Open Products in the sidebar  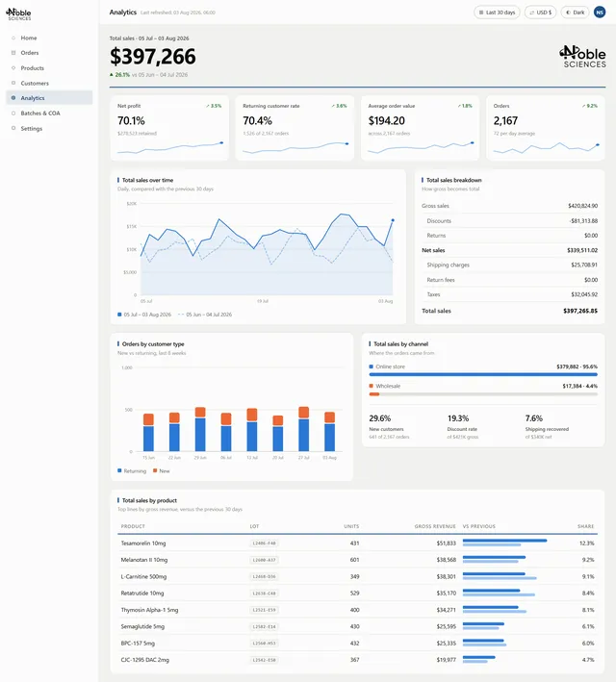click(32, 68)
